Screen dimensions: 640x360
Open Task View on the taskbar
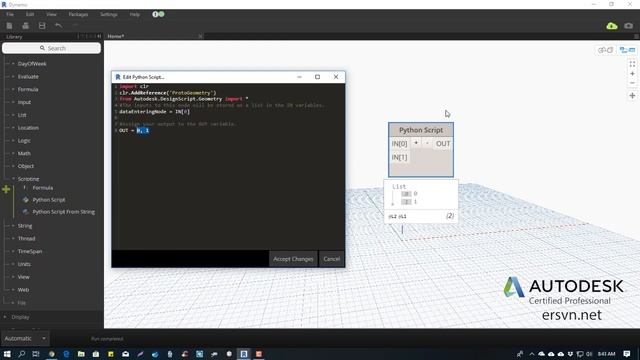tap(36, 354)
